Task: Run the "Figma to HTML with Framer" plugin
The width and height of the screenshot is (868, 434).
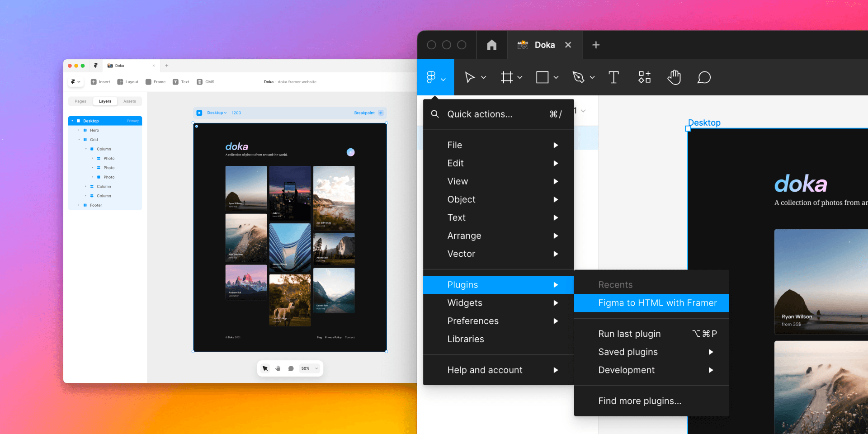Action: click(651, 303)
